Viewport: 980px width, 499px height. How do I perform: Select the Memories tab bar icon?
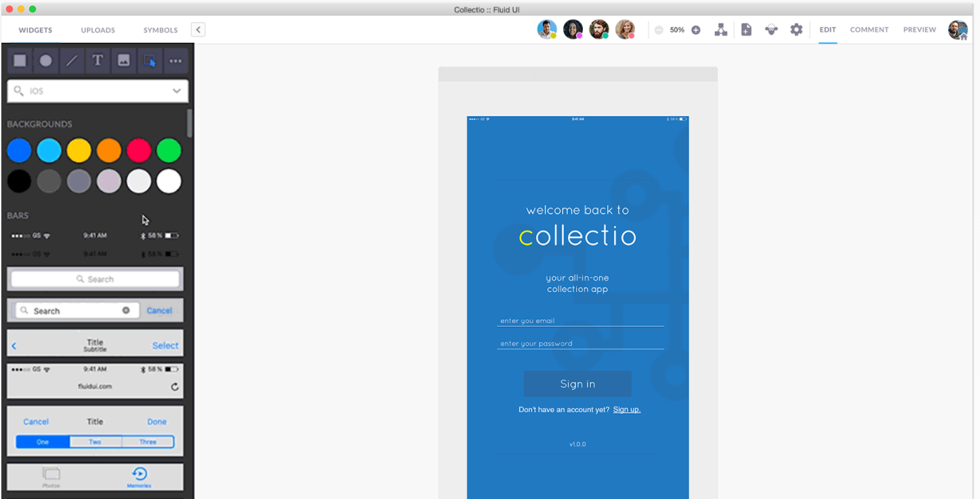tap(139, 477)
